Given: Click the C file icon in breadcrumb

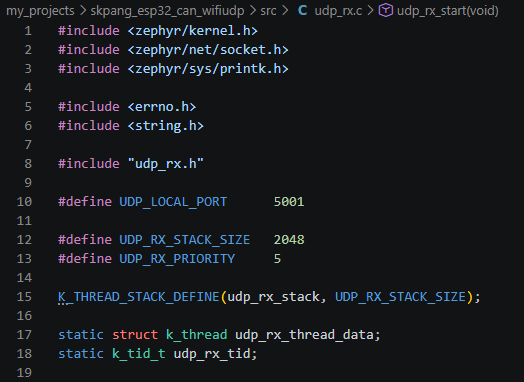Looking at the screenshot, I should 302,11.
